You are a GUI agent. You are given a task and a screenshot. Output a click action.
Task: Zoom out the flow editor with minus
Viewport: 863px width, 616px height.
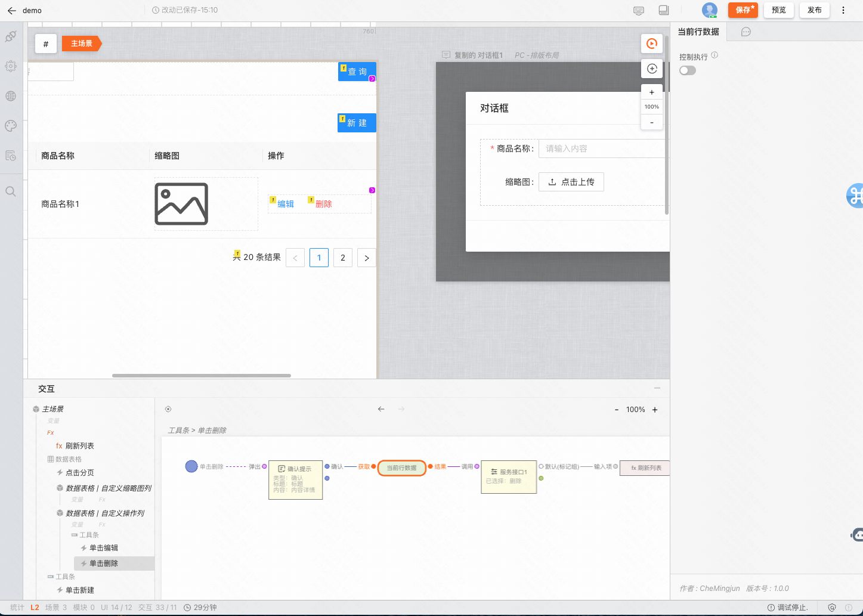(617, 410)
